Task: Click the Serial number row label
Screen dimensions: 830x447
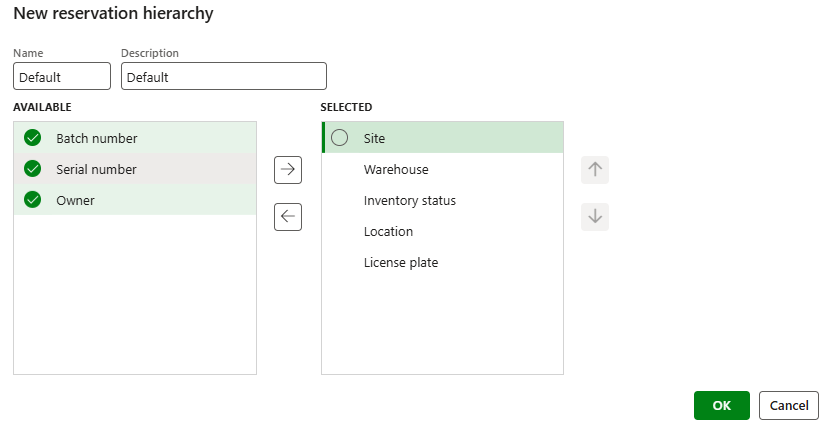Action: click(96, 169)
